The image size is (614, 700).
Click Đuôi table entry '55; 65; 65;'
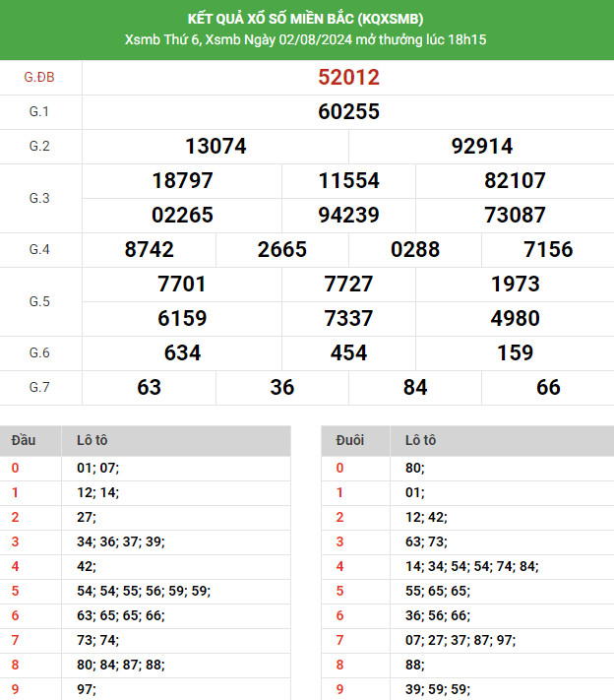coord(438,591)
